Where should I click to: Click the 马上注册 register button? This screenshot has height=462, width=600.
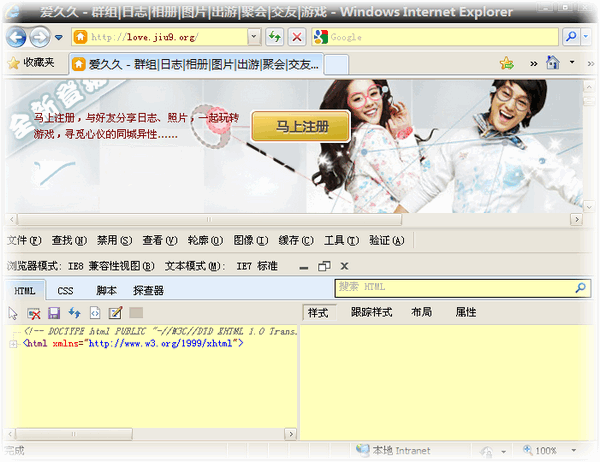coord(301,126)
